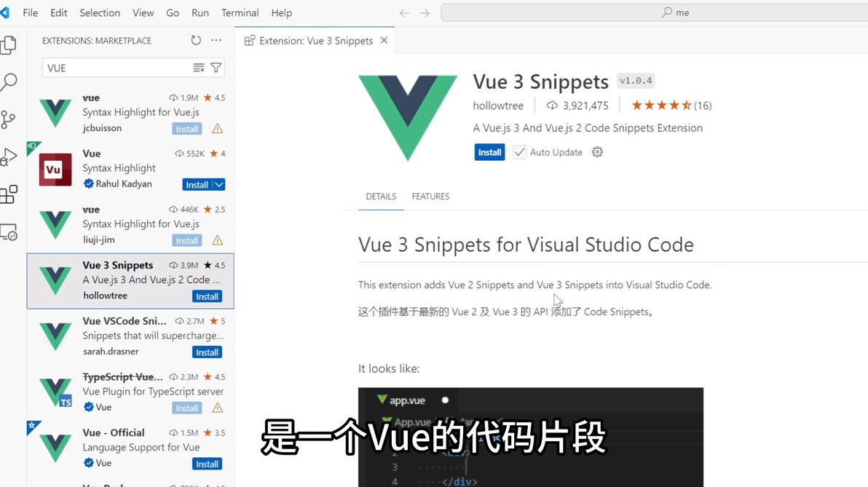Select the Vu red icon Vue extension
The height and width of the screenshot is (487, 868).
tap(130, 170)
